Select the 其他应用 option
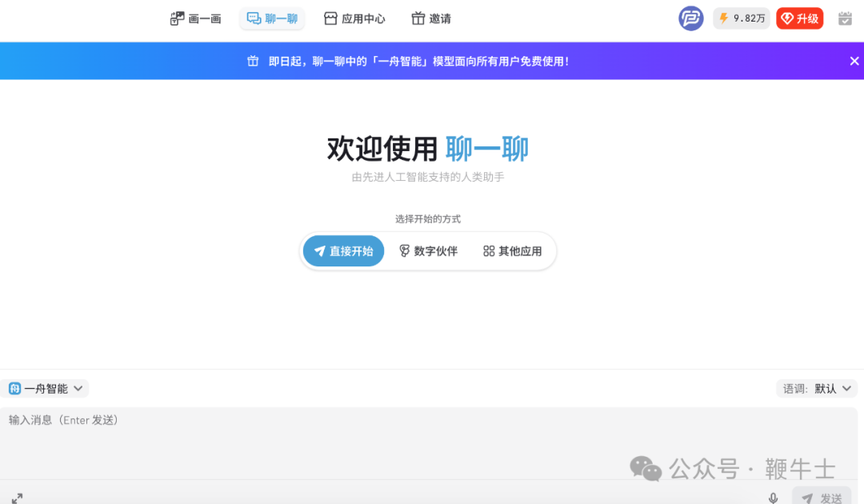864x504 pixels. click(512, 250)
